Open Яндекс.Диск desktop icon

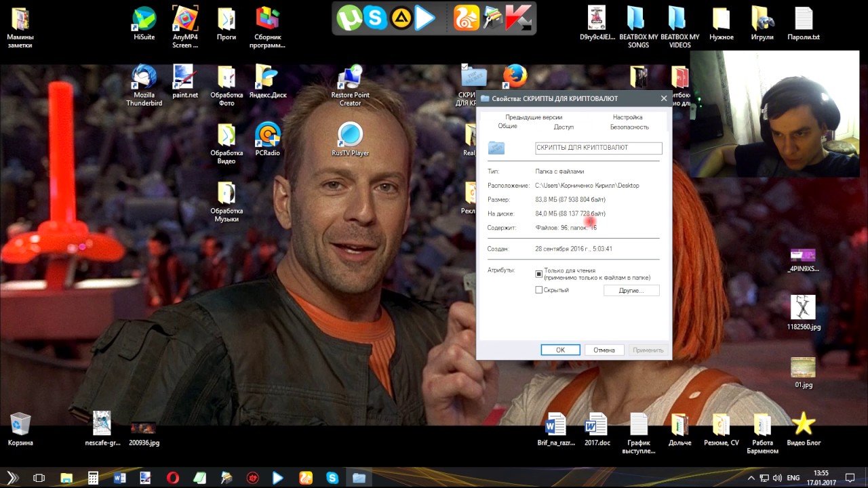tap(267, 81)
